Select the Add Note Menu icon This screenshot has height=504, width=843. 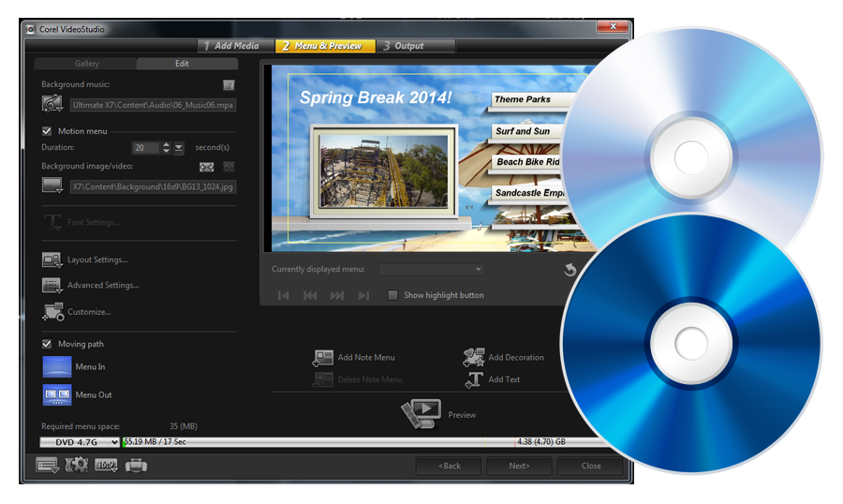click(x=323, y=357)
